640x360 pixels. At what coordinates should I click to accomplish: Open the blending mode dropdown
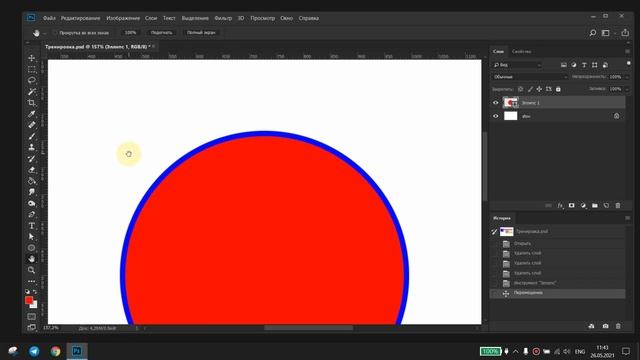[530, 77]
